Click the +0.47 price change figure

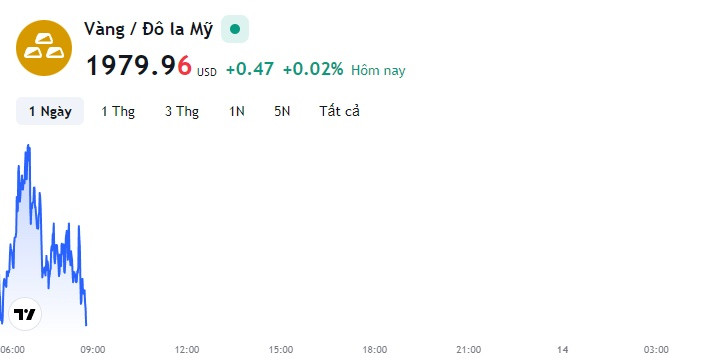click(x=250, y=69)
